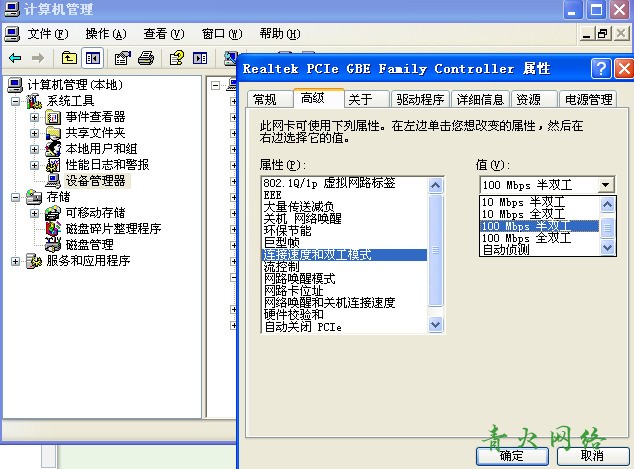Click the Device Manager (设备管理器) icon
The image size is (634, 469).
(x=53, y=181)
